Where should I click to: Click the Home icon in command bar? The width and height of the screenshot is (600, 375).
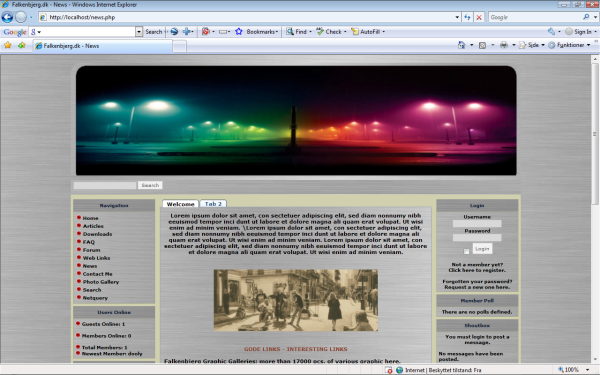pyautogui.click(x=461, y=45)
